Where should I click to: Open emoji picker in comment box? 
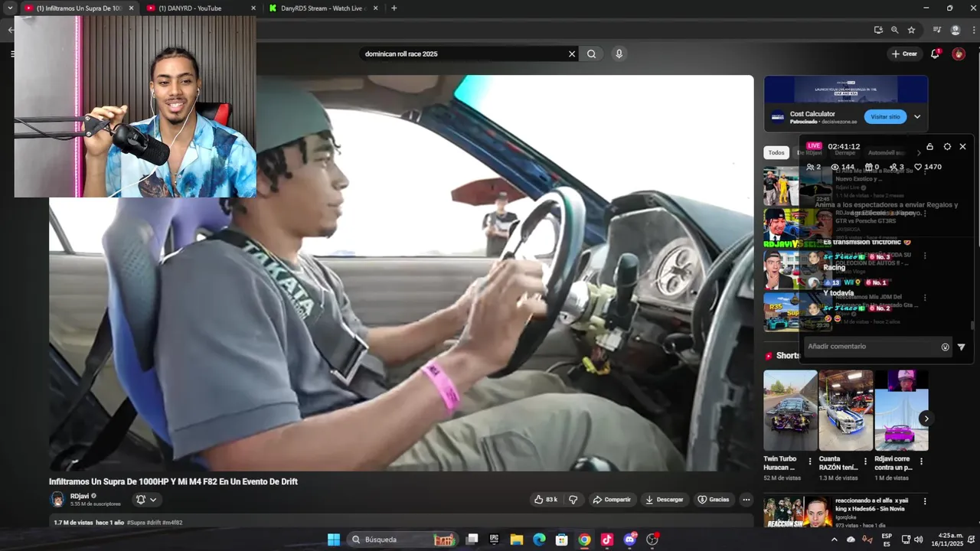coord(946,347)
